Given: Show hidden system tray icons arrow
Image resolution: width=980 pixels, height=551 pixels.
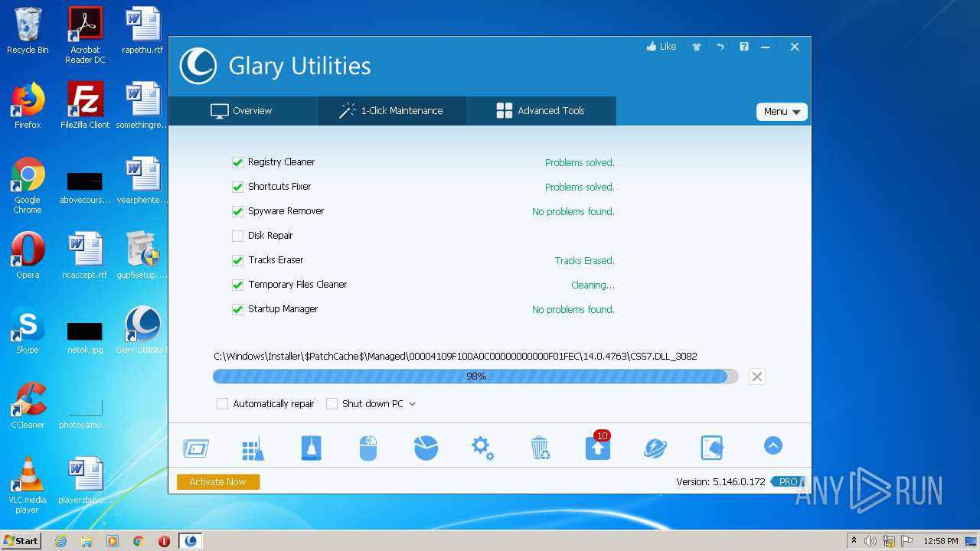Looking at the screenshot, I should pos(854,540).
